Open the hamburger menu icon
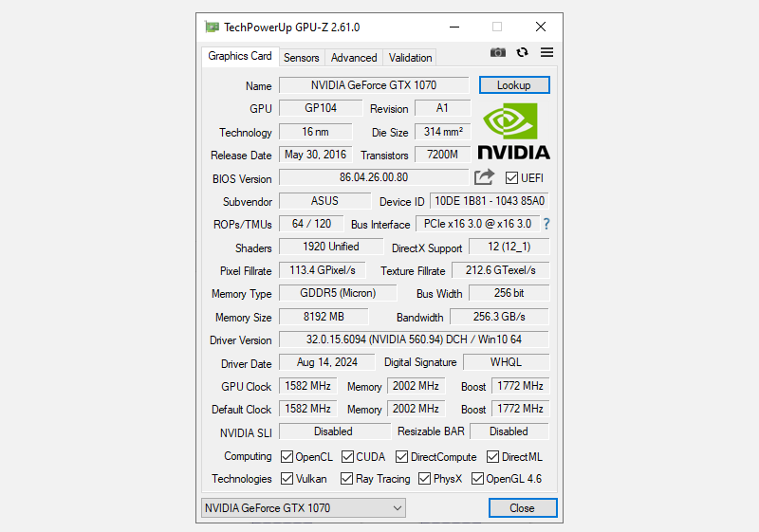The height and width of the screenshot is (532, 759). pos(546,53)
